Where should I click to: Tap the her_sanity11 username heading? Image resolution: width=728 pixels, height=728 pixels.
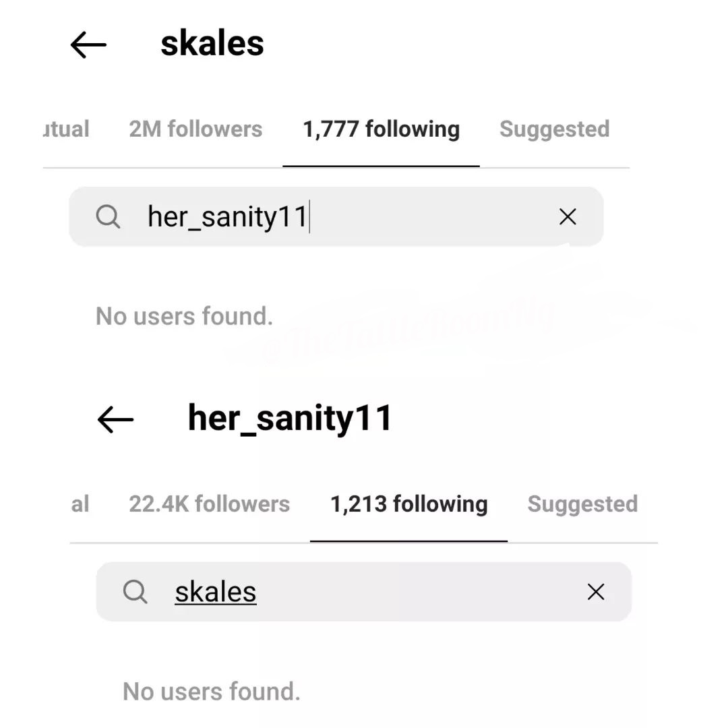tap(290, 419)
